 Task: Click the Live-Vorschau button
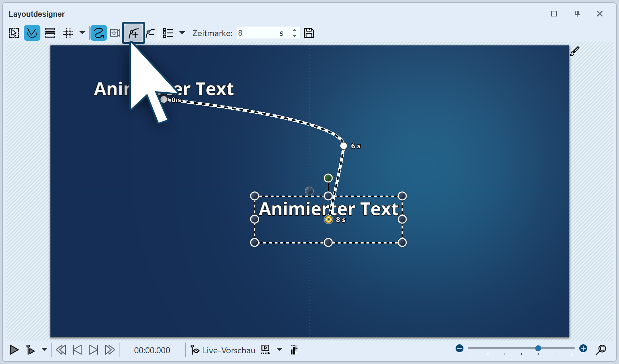pyautogui.click(x=223, y=350)
